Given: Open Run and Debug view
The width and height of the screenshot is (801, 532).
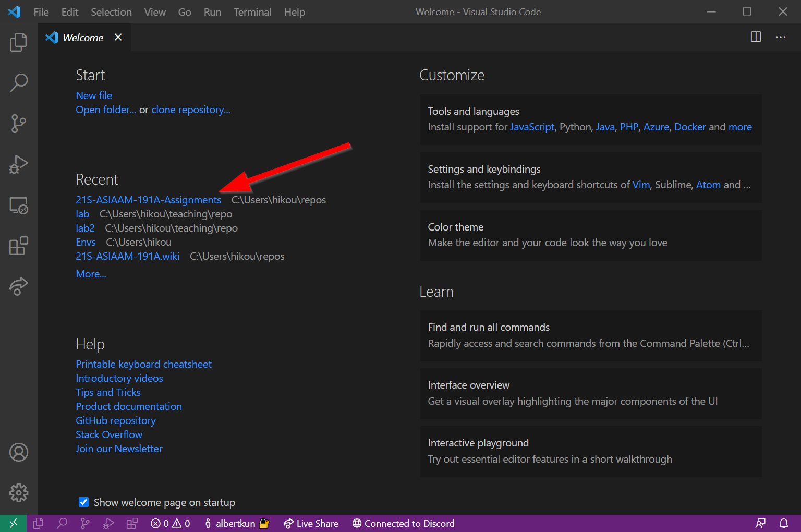Looking at the screenshot, I should [x=19, y=164].
